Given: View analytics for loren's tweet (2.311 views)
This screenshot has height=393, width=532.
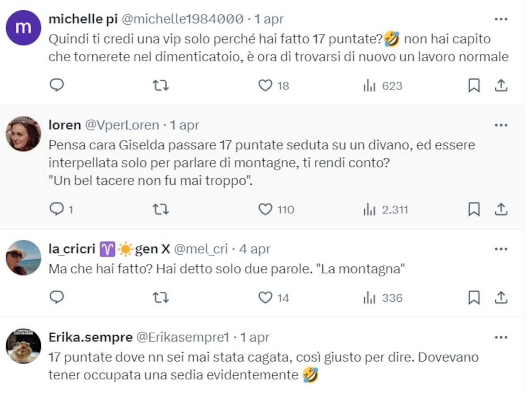Looking at the screenshot, I should click(x=370, y=209).
